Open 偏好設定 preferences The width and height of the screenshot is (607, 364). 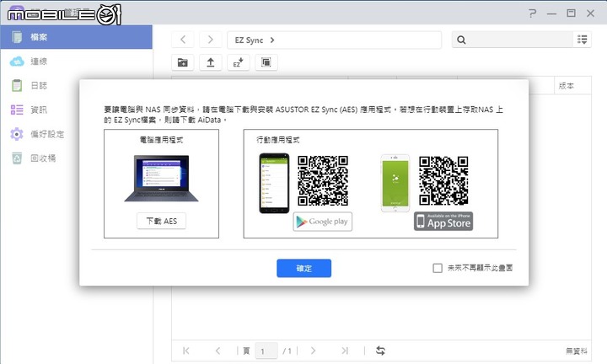47,134
